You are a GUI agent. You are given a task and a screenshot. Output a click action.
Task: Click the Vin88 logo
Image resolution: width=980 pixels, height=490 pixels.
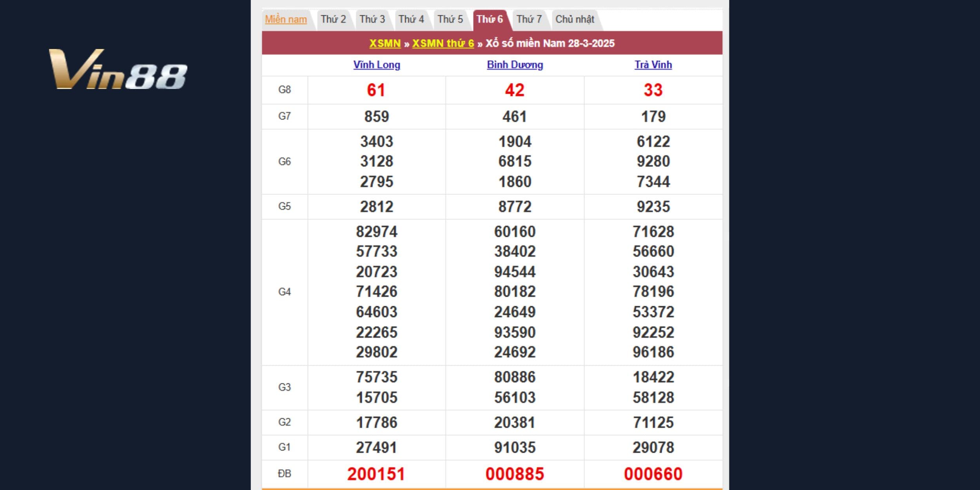point(118,69)
